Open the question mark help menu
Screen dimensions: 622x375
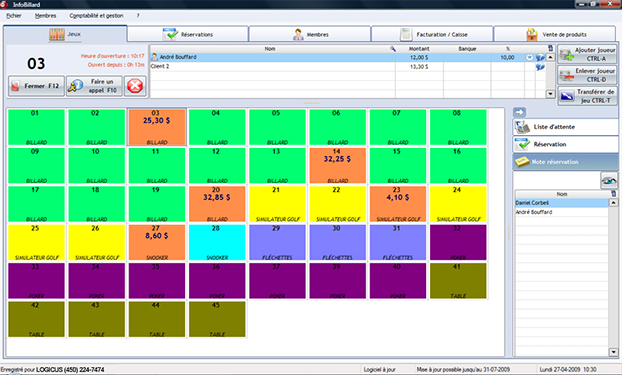point(138,16)
